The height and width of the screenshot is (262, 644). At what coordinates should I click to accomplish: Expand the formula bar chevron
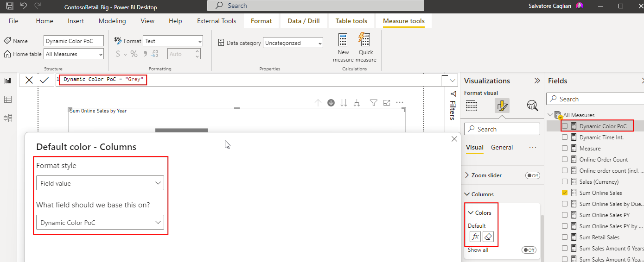453,81
